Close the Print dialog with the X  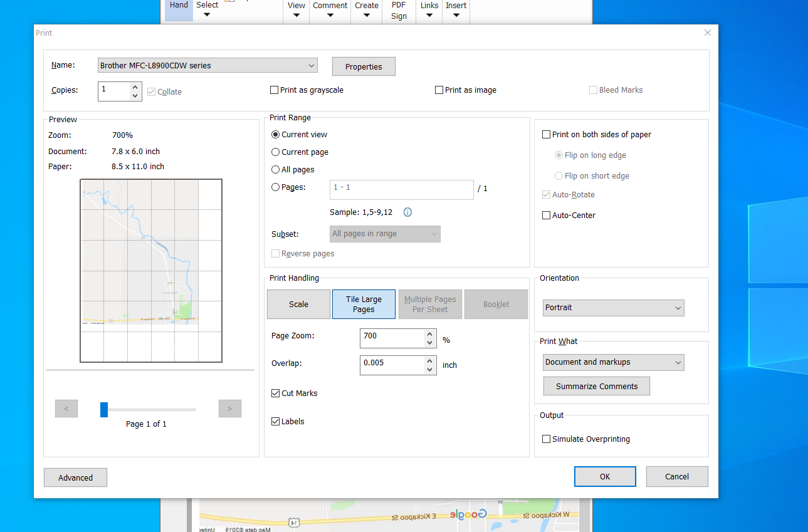pos(708,33)
